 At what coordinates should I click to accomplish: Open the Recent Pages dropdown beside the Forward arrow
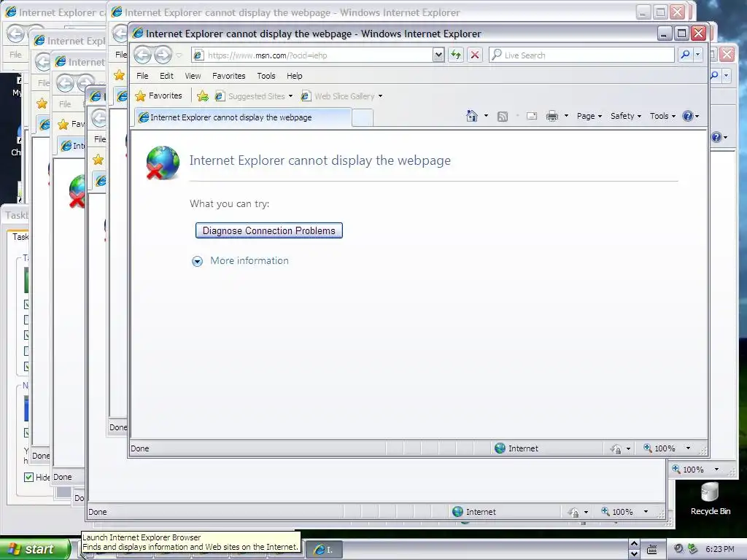(179, 55)
